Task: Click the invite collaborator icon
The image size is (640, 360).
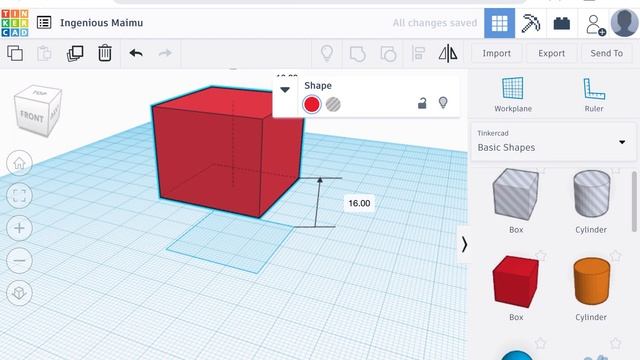Action: [595, 24]
